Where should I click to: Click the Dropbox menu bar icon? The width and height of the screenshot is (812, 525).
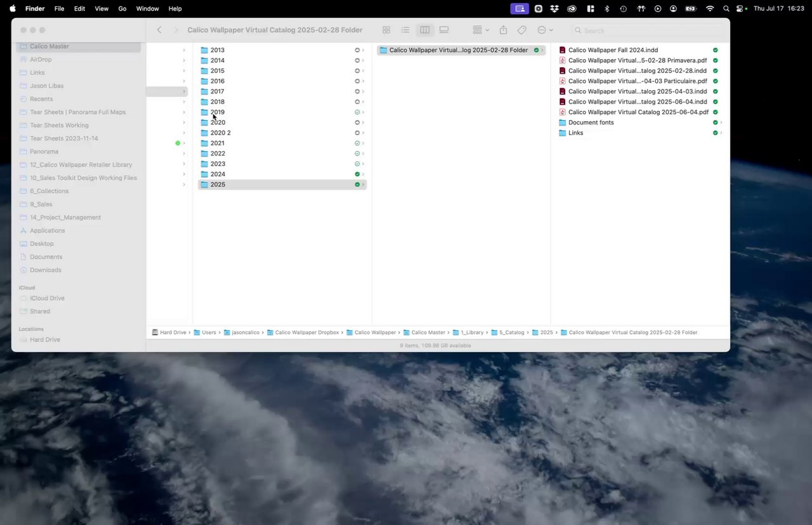(x=555, y=8)
